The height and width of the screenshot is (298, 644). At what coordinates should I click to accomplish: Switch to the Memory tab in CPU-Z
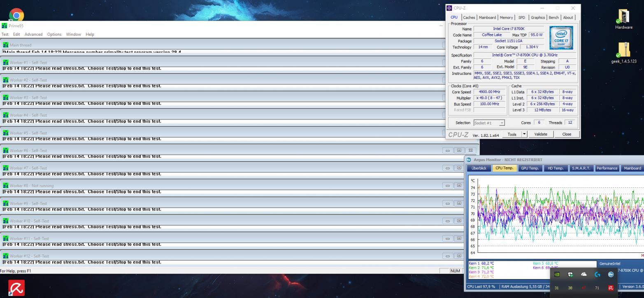tap(506, 17)
